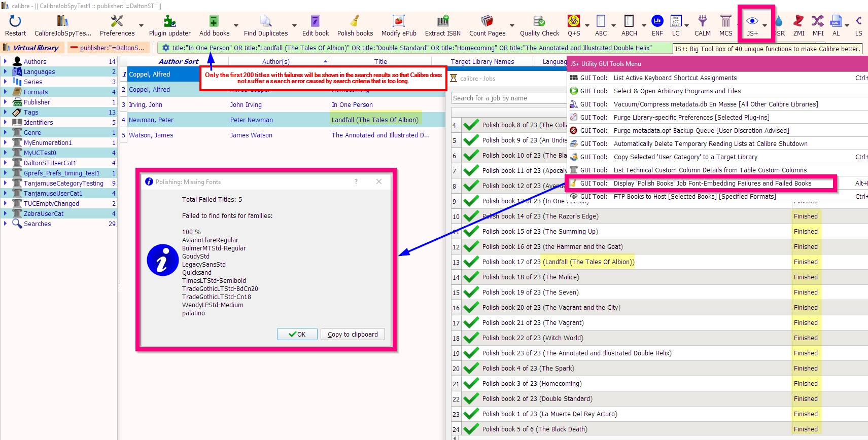
Task: Expand the Authors category in tag browser
Action: click(x=5, y=61)
